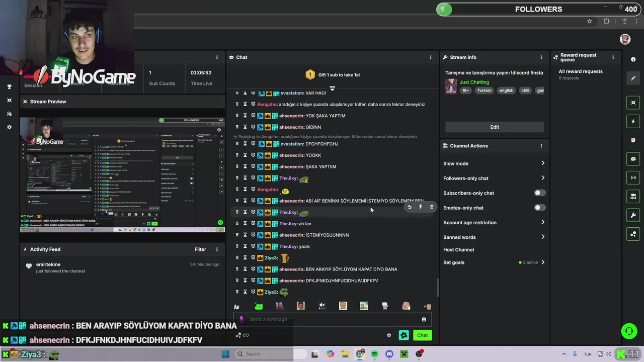
Task: Click taskbar Search box
Action: click(270, 354)
